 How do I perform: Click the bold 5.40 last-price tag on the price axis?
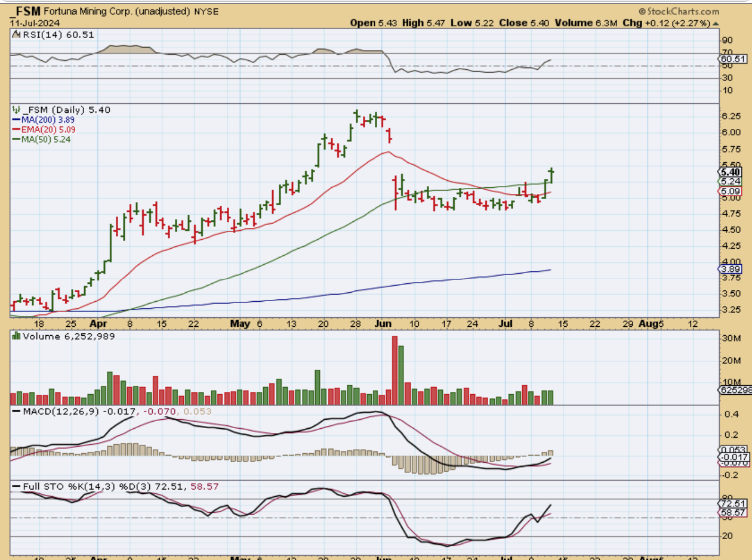click(731, 172)
